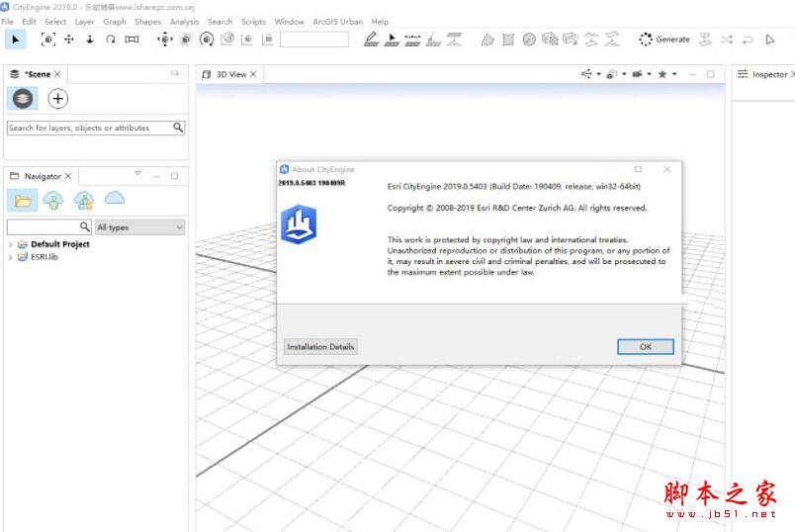Open the Help menu
Viewport: 795px width, 532px height.
pyautogui.click(x=380, y=22)
